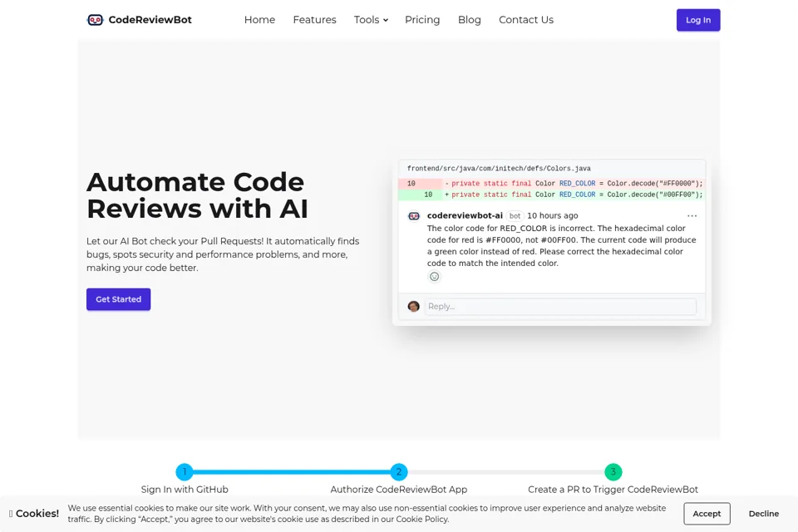Select the added line with #00FF00
Viewport: 798px width, 532px height.
[x=552, y=195]
